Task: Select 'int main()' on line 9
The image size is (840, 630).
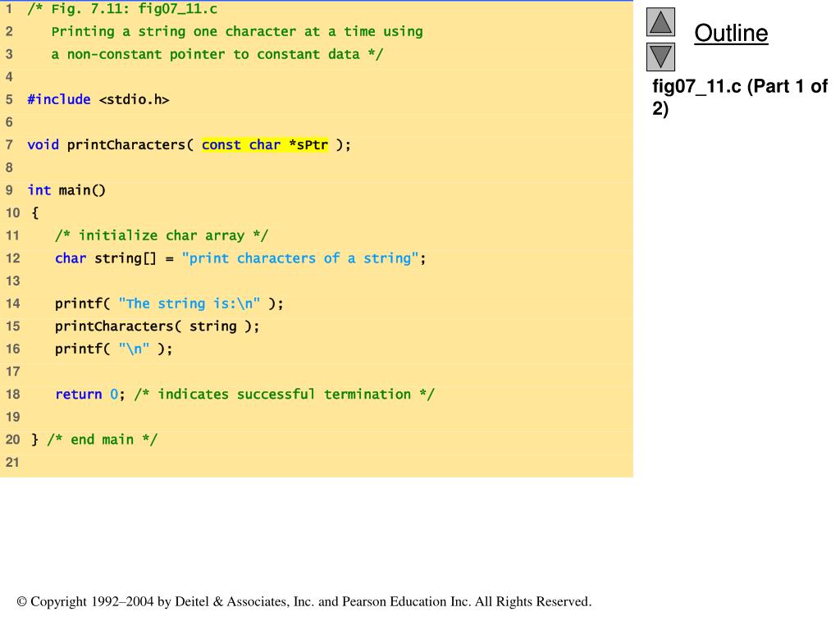Action: click(x=66, y=190)
